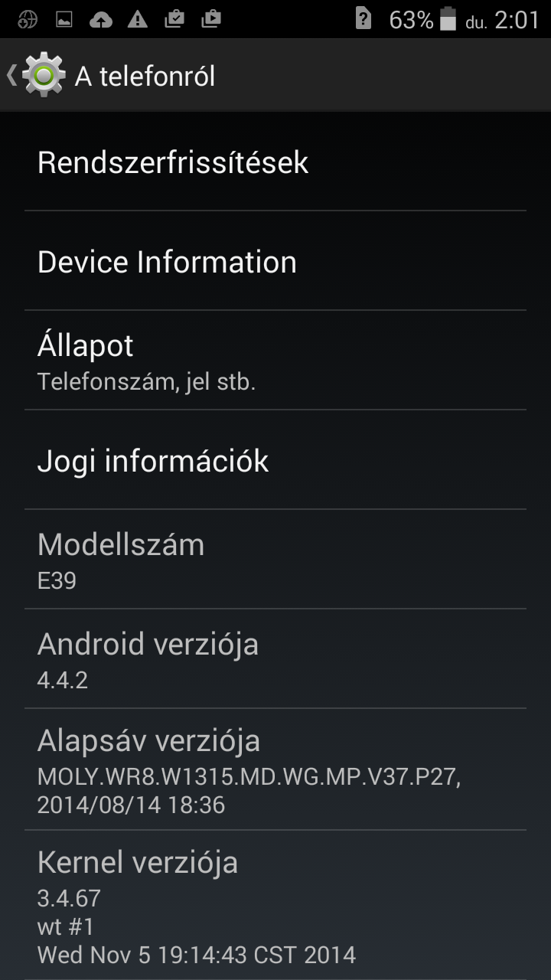This screenshot has width=551, height=980.
Task: Tap the SIM question mark icon
Action: [364, 19]
